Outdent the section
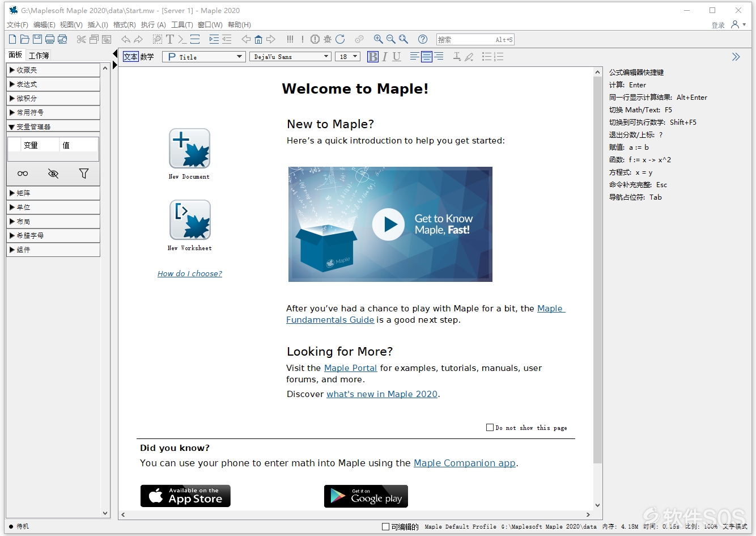Image resolution: width=756 pixels, height=536 pixels. point(227,39)
